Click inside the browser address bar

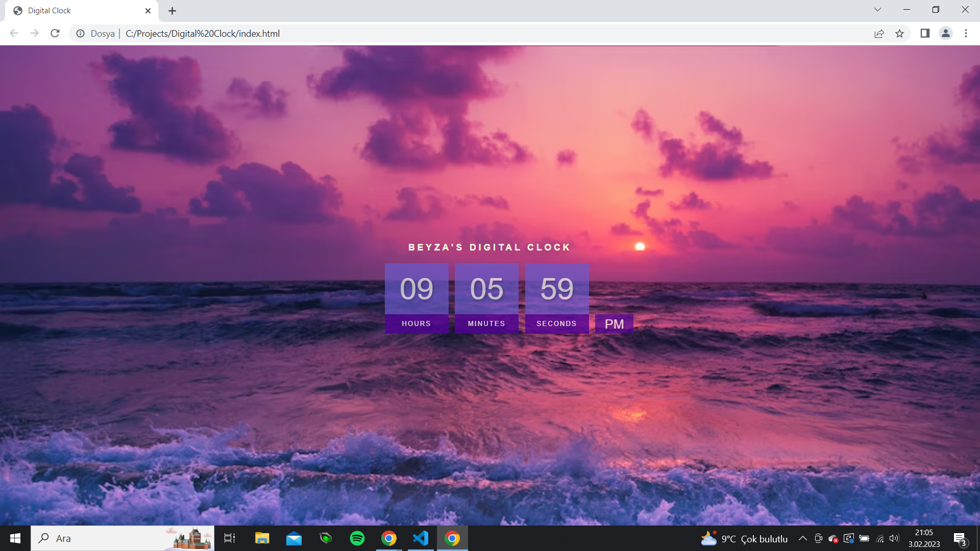[x=357, y=34]
